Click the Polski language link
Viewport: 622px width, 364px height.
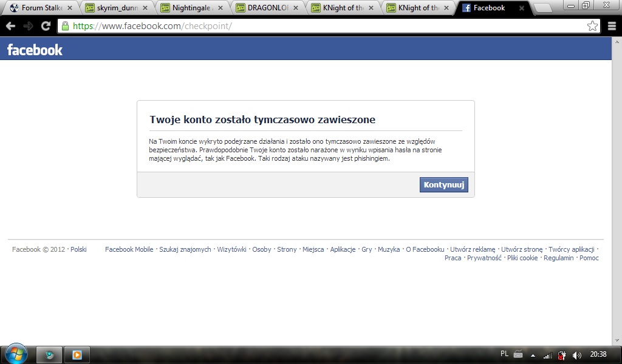pos(78,249)
